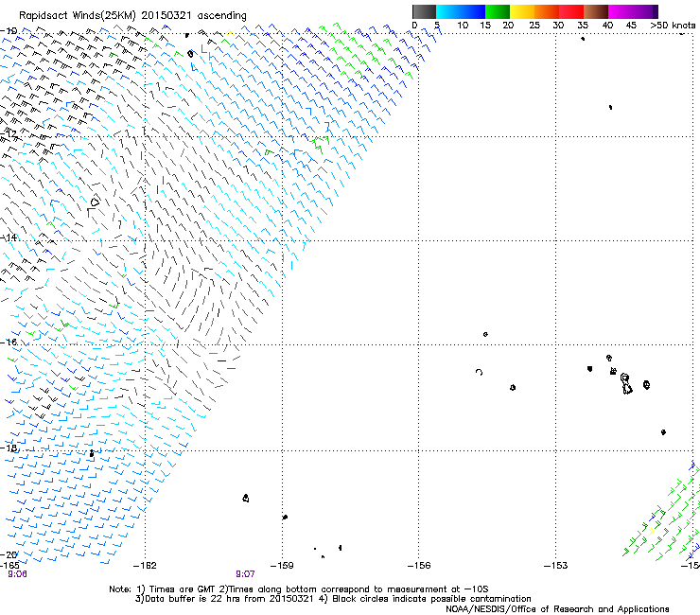This screenshot has width=700, height=615.
Task: Click the 'NOAA/NESDIS/Office of Research and Applications' credit
Action: [557, 609]
